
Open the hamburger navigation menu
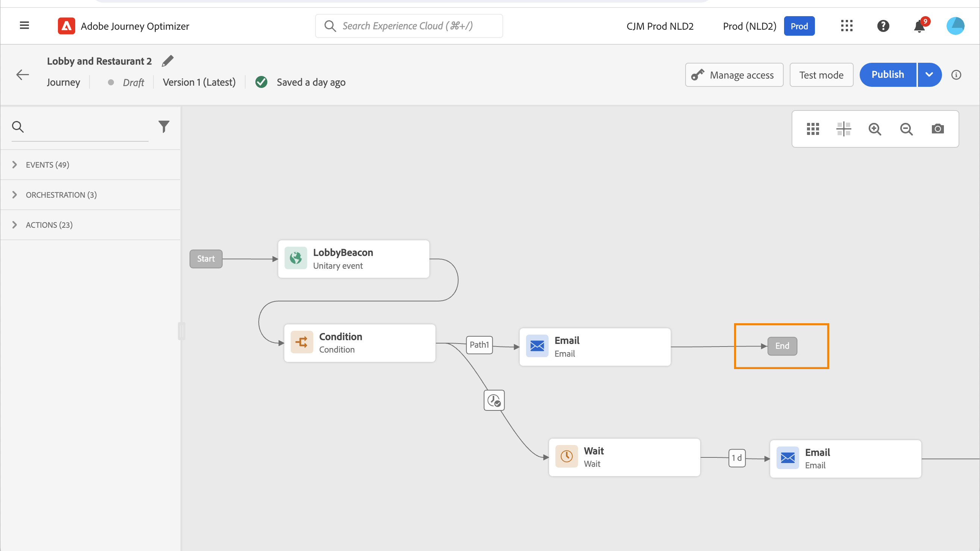24,26
